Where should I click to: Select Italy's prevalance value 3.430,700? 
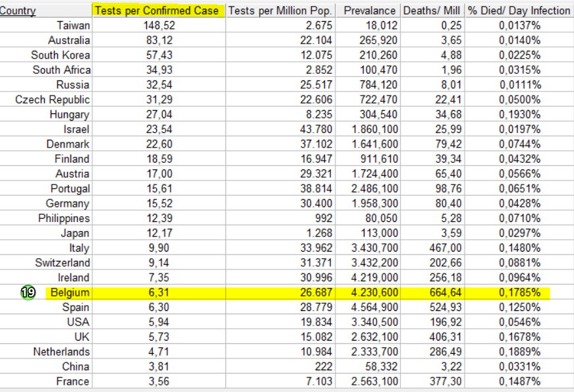click(374, 248)
